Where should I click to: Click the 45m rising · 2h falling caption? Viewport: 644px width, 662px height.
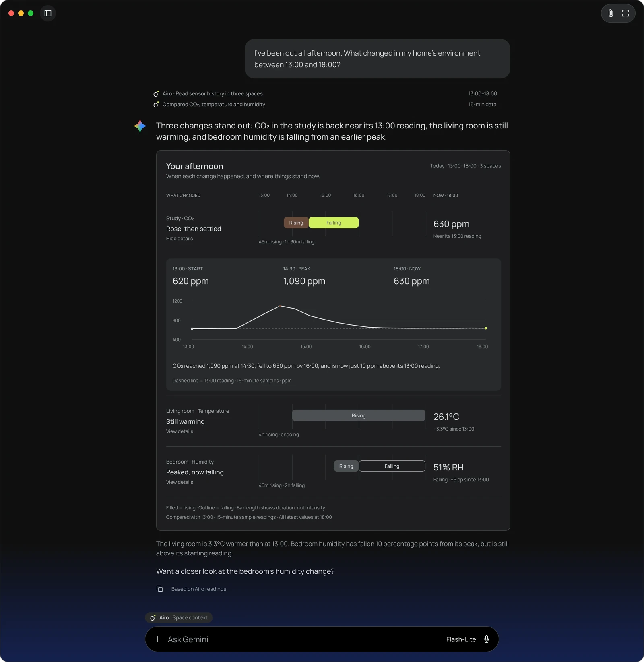click(282, 485)
